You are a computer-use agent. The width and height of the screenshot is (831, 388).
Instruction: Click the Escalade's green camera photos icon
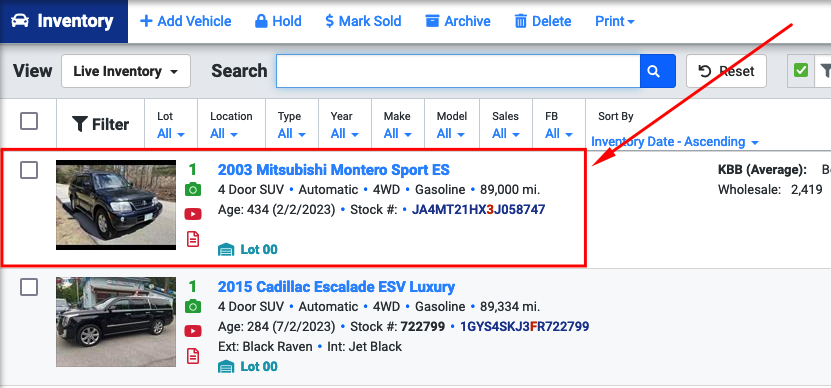tap(193, 306)
